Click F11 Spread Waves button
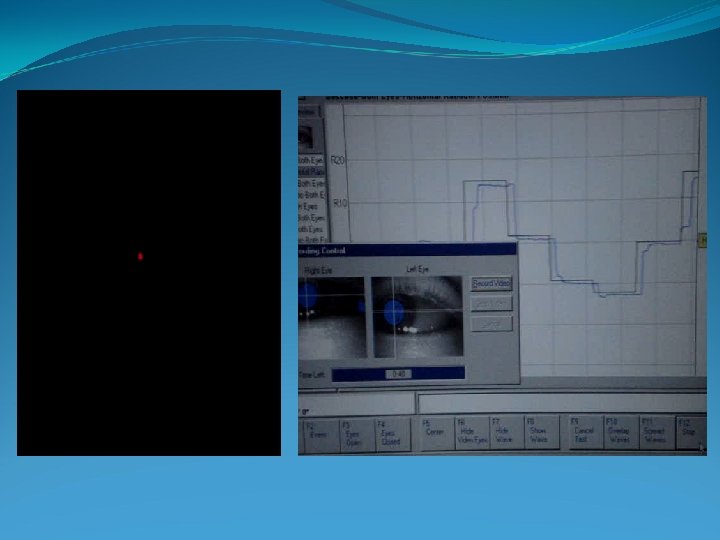 pos(657,433)
